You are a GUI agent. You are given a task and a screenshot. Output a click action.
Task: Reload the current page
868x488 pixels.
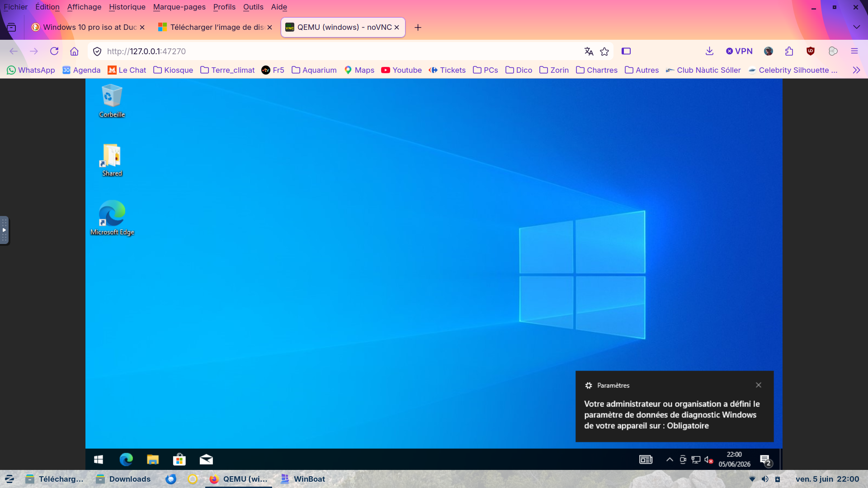point(54,51)
